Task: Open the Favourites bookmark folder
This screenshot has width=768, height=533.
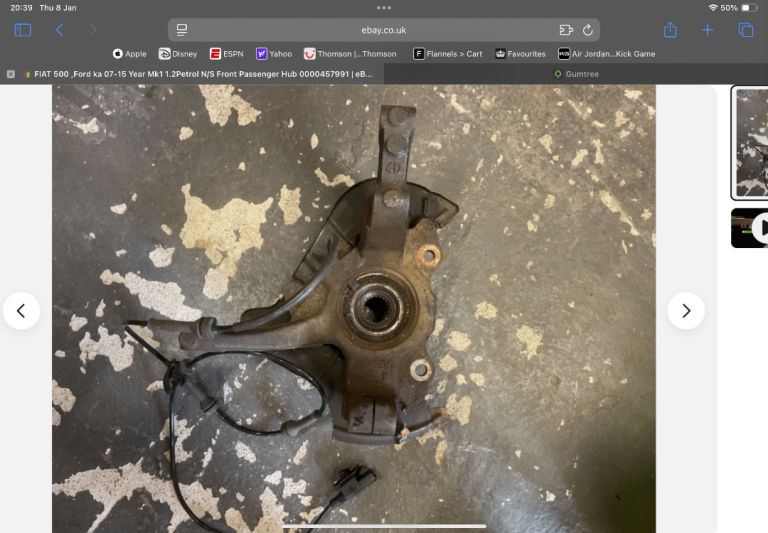Action: coord(519,54)
